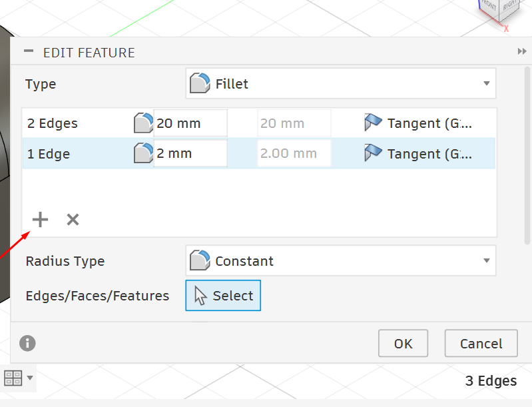Viewport: 532px width, 407px height.
Task: Remove selection set with the X icon
Action: click(73, 220)
